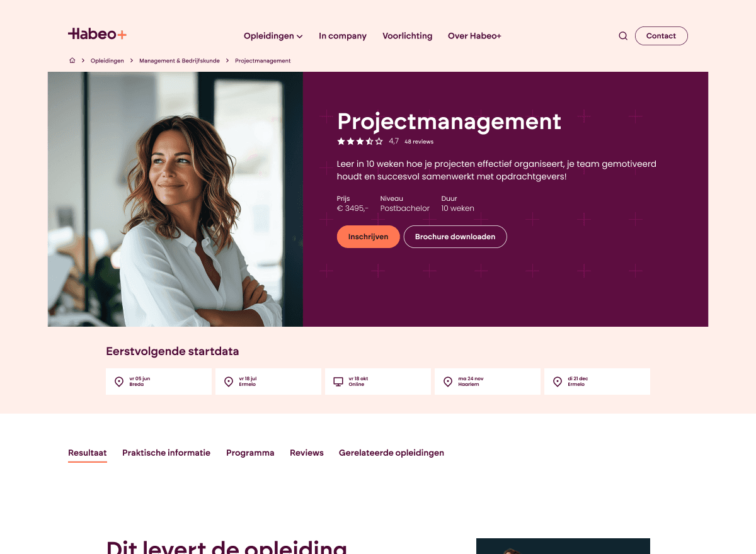Switch to the Programma tab
Screen dimensions: 756x554
250,453
